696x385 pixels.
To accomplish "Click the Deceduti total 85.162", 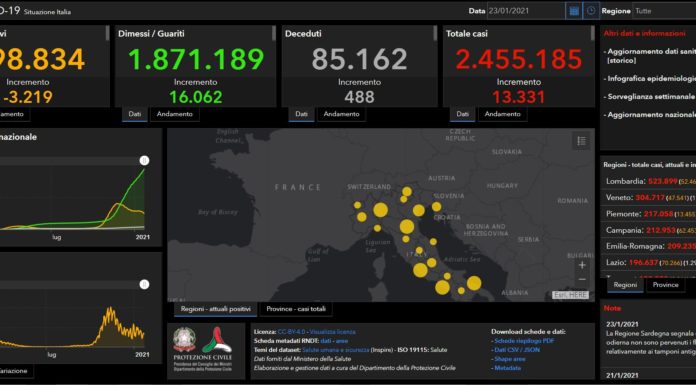I will pyautogui.click(x=359, y=59).
